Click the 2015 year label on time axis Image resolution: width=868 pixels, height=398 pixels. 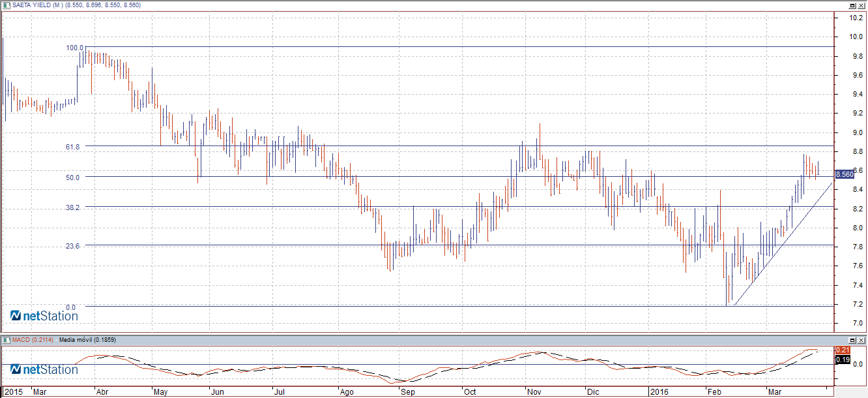13,392
